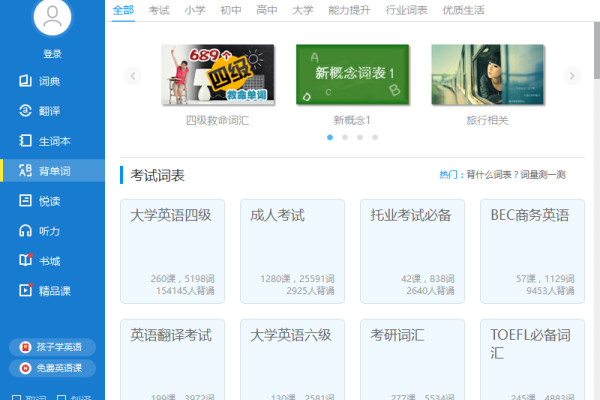Click the 背什么词表？词量测一测 link
The width and height of the screenshot is (600, 400).
[x=516, y=175]
